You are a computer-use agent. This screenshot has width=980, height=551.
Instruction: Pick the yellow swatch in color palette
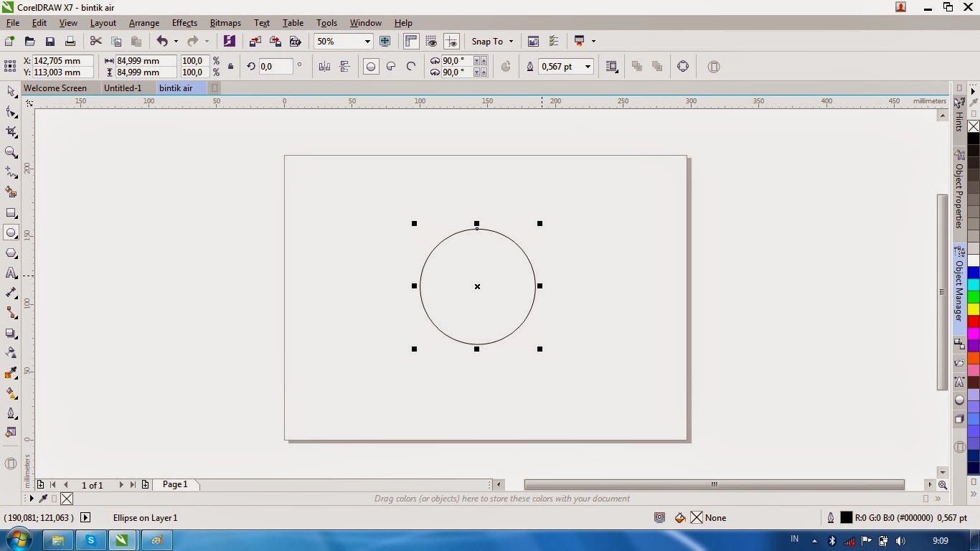click(974, 309)
